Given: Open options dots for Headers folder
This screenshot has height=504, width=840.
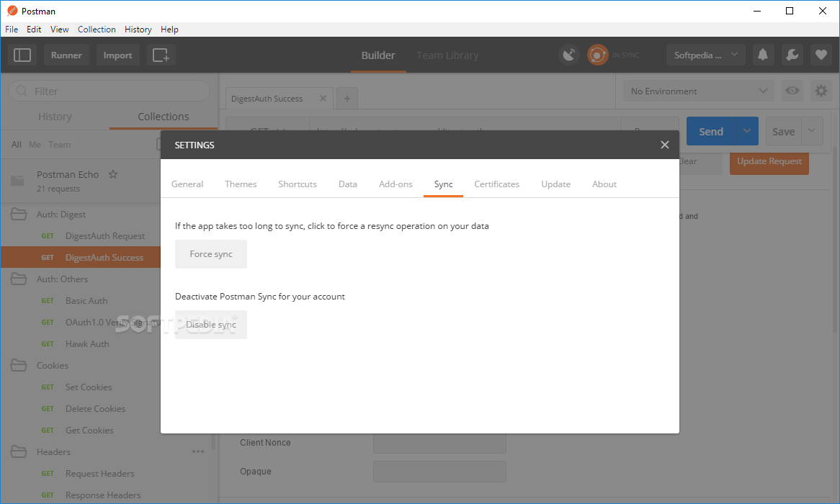Looking at the screenshot, I should pyautogui.click(x=198, y=451).
